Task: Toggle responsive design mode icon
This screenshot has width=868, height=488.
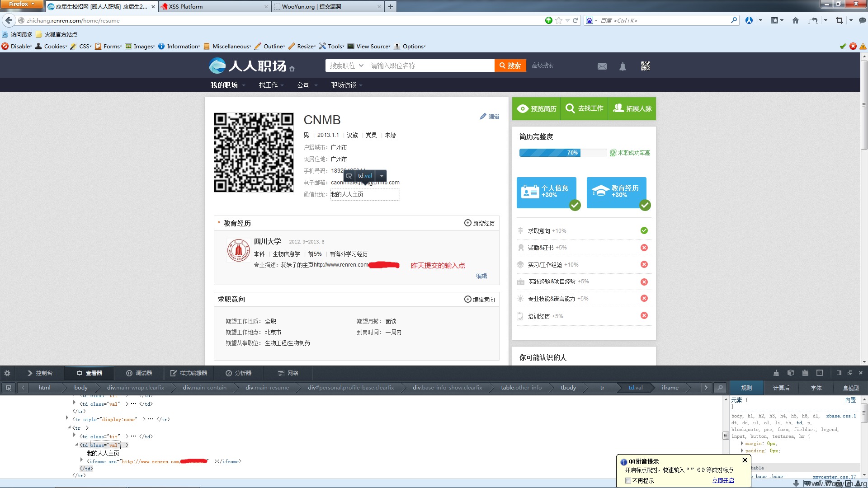Action: [820, 373]
